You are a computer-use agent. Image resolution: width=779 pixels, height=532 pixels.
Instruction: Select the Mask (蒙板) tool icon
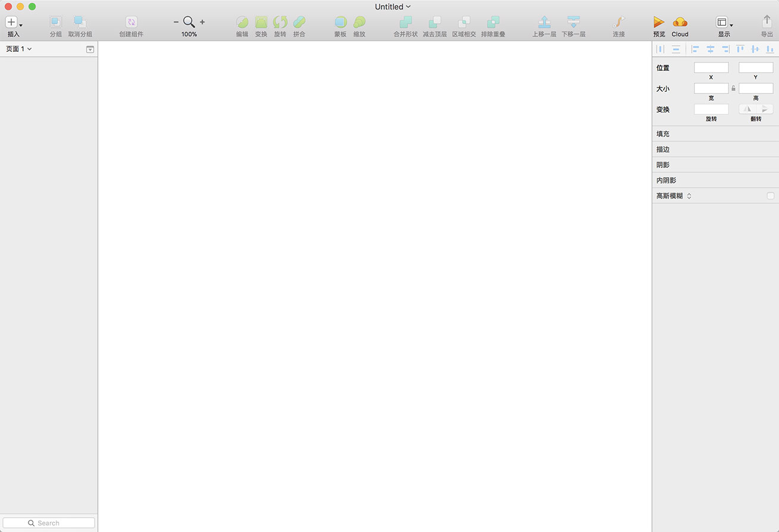coord(340,23)
